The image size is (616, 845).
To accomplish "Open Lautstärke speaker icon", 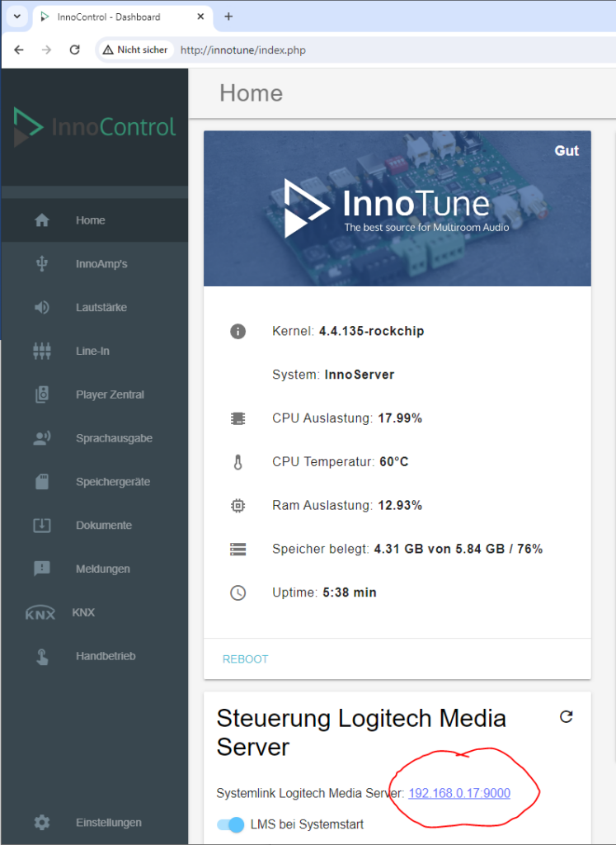I will [42, 307].
